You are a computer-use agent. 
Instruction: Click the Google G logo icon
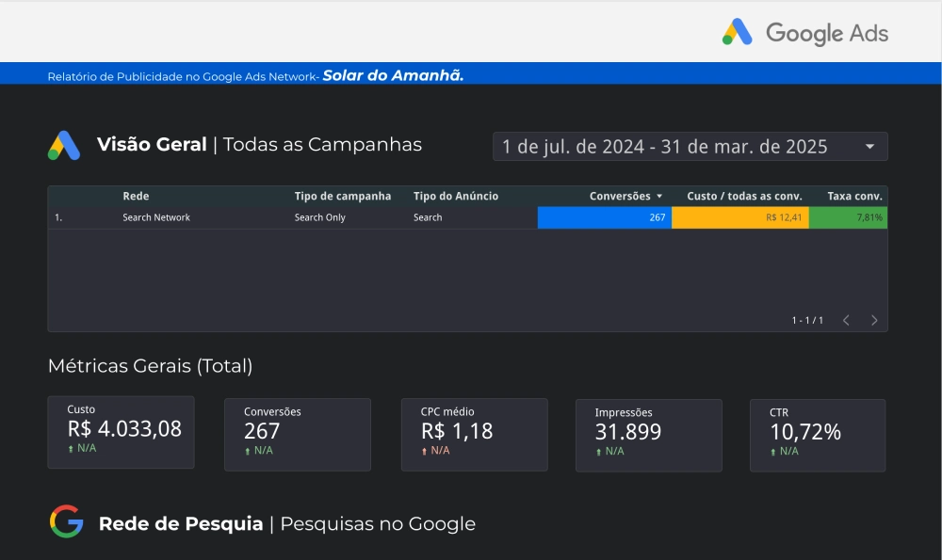tap(66, 521)
